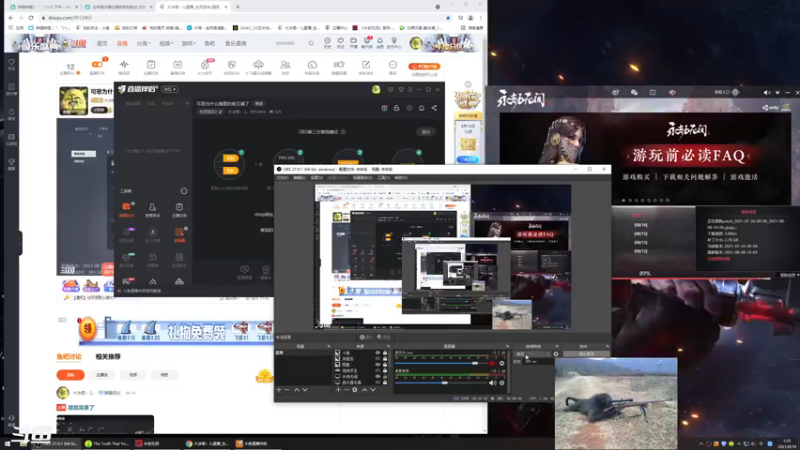Pop out the OBS audio mixer dock
Screen dimensions: 800x450
pyautogui.click(x=507, y=346)
